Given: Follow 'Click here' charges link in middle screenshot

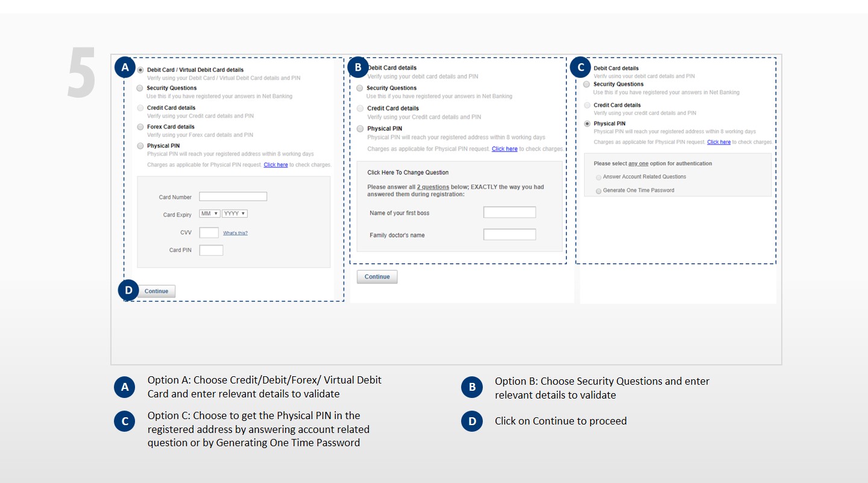Looking at the screenshot, I should pyautogui.click(x=505, y=149).
